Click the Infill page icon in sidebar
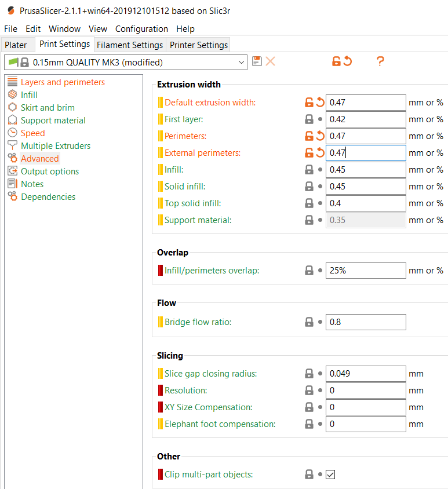448x489 pixels. pyautogui.click(x=13, y=94)
